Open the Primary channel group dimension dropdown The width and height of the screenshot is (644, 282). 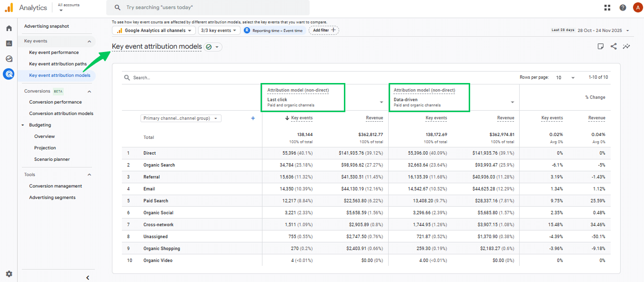[x=181, y=118]
